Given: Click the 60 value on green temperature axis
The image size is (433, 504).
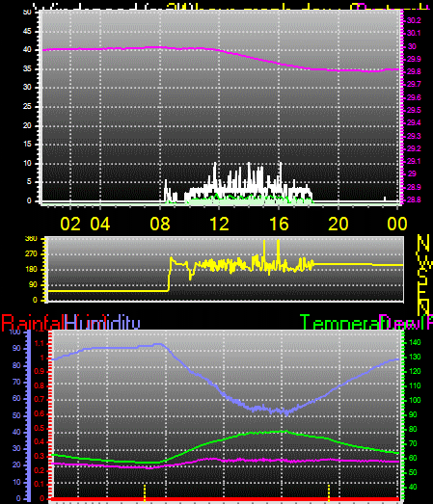Looking at the screenshot, I should point(413,458).
